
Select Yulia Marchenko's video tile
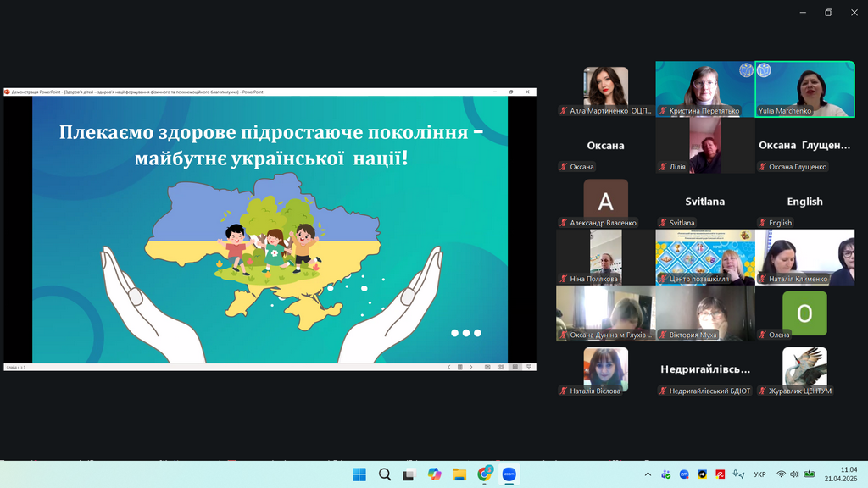click(x=804, y=89)
